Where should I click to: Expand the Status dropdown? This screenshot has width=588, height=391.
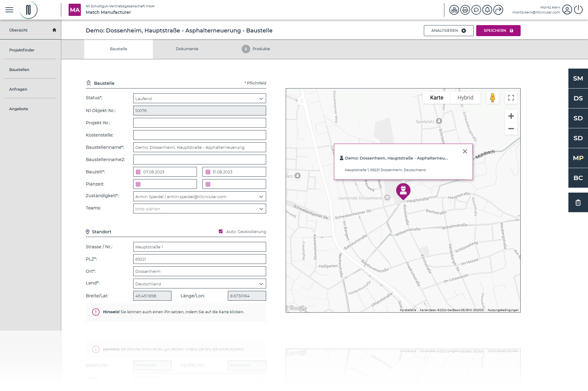coord(199,99)
